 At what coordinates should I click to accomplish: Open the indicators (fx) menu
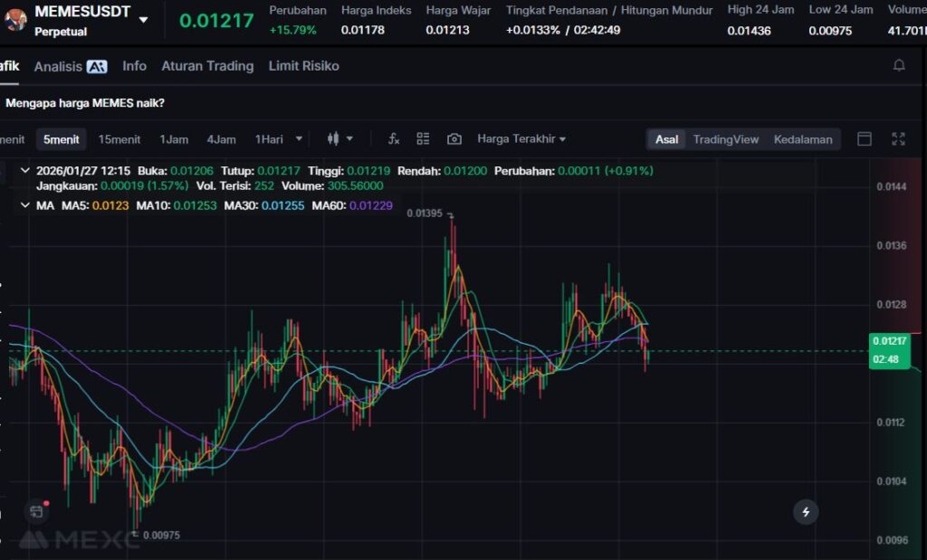(x=394, y=139)
